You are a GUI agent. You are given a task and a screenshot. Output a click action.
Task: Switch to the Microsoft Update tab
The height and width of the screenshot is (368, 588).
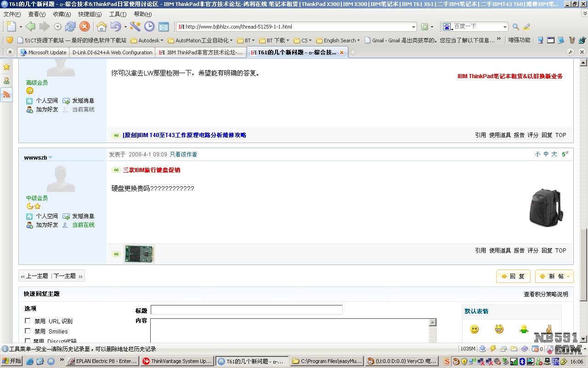(44, 52)
